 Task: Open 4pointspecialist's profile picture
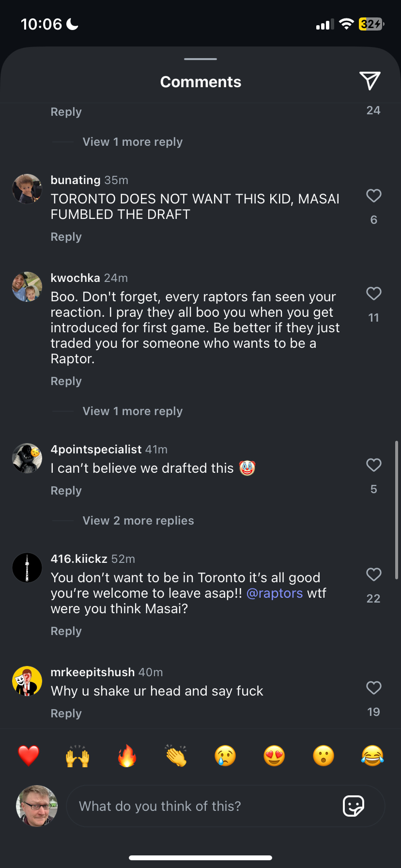tap(27, 458)
